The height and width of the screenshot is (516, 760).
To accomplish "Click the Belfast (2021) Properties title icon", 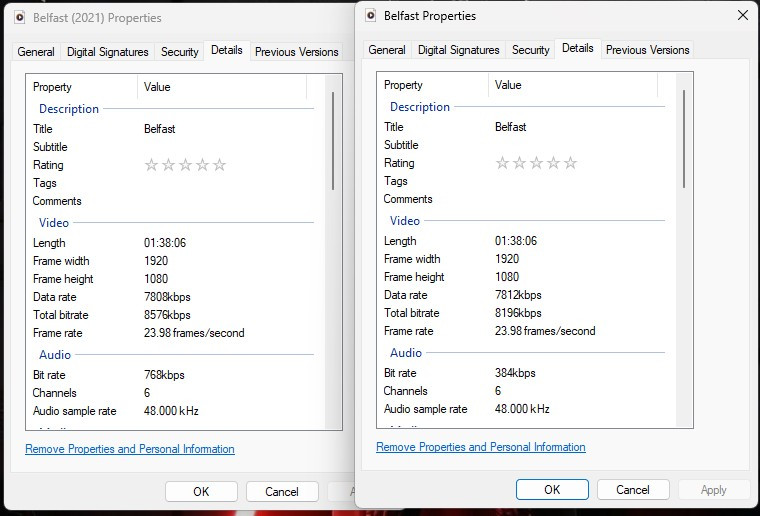I will 19,18.
